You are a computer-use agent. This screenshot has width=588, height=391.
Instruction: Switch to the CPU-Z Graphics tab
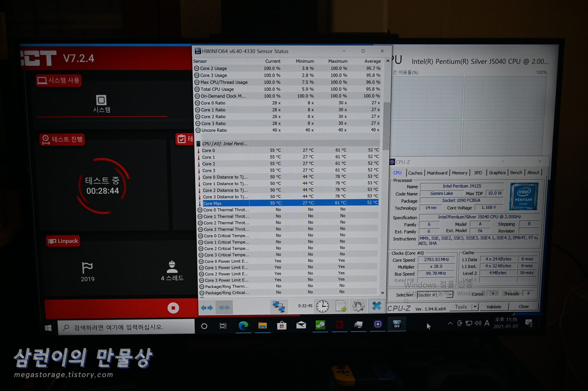pyautogui.click(x=497, y=173)
